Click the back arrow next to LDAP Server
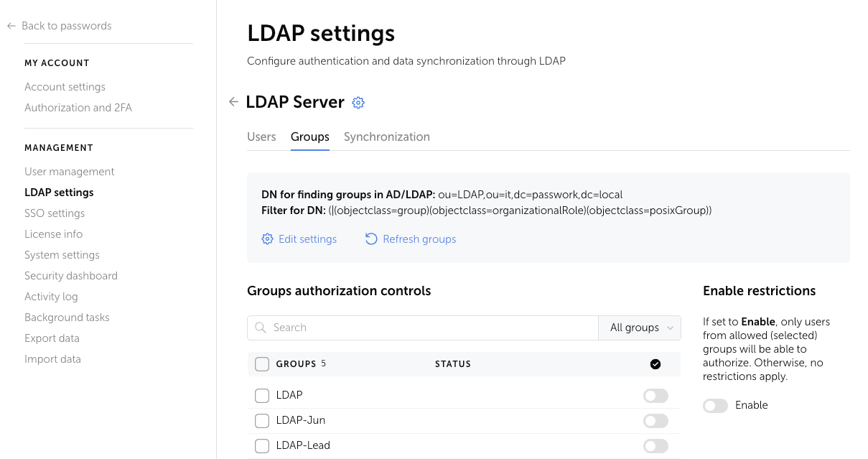 click(233, 102)
